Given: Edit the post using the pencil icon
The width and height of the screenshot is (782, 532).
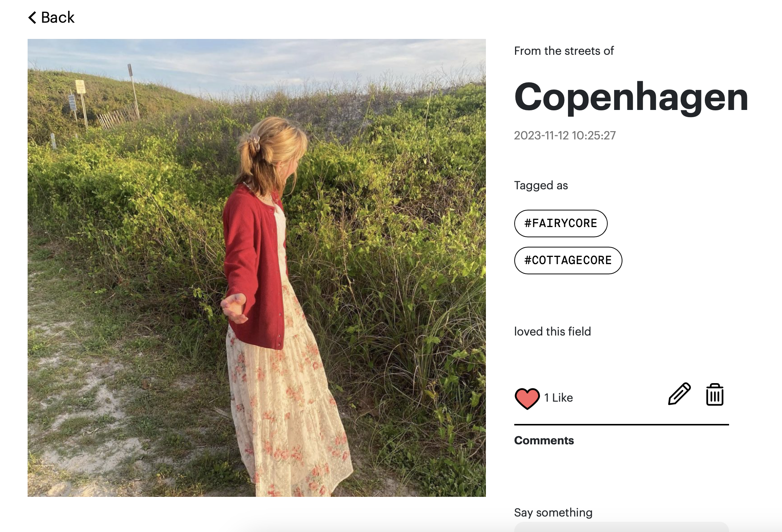Looking at the screenshot, I should 679,394.
